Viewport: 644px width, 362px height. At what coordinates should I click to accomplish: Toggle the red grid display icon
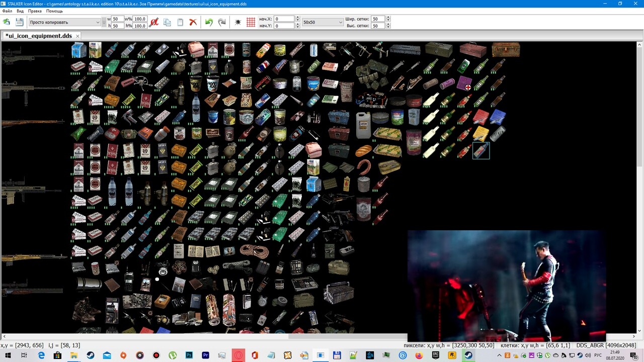(251, 22)
